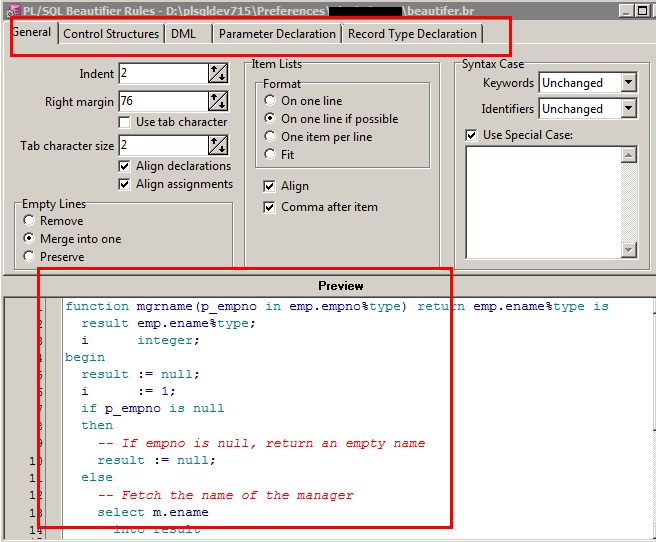This screenshot has width=656, height=542.
Task: Open the Keywords case dropdown
Action: (x=629, y=82)
